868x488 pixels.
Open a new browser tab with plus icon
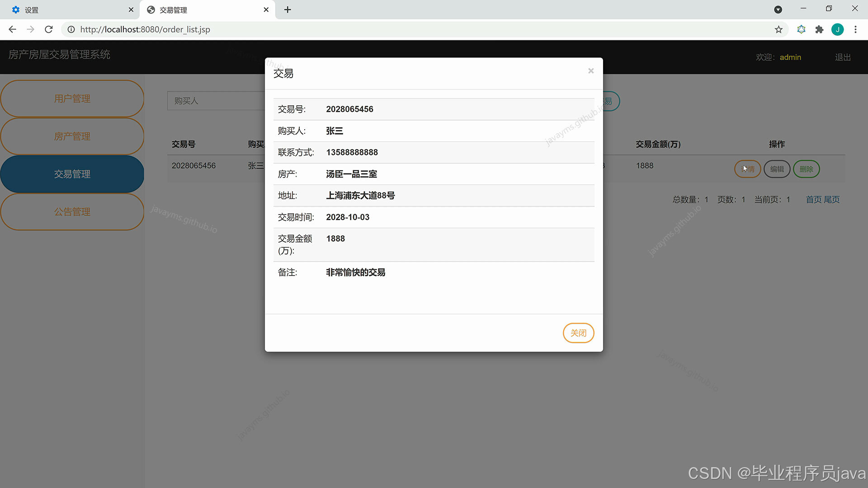pos(288,9)
